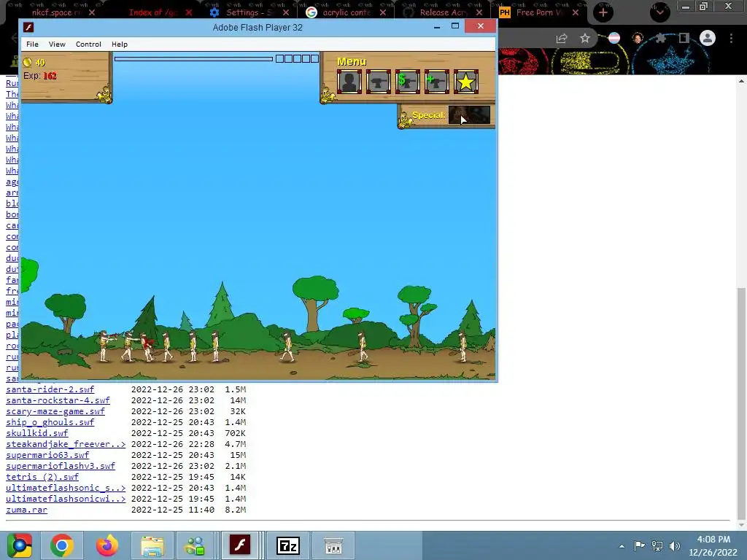
Task: Click the volume speaker tray icon
Action: point(675,545)
